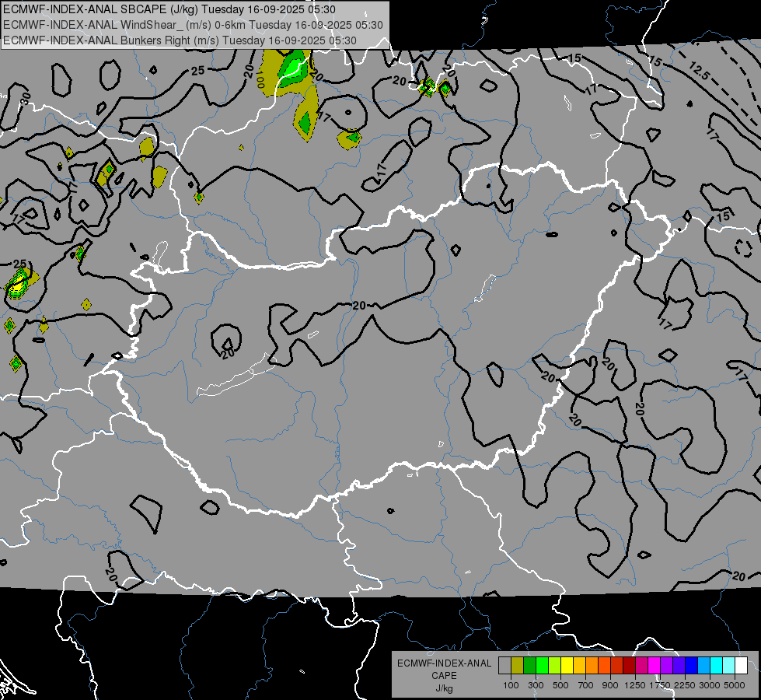Screen dimensions: 761x700
Task: Click the legend value 3000
Action: coord(710,685)
